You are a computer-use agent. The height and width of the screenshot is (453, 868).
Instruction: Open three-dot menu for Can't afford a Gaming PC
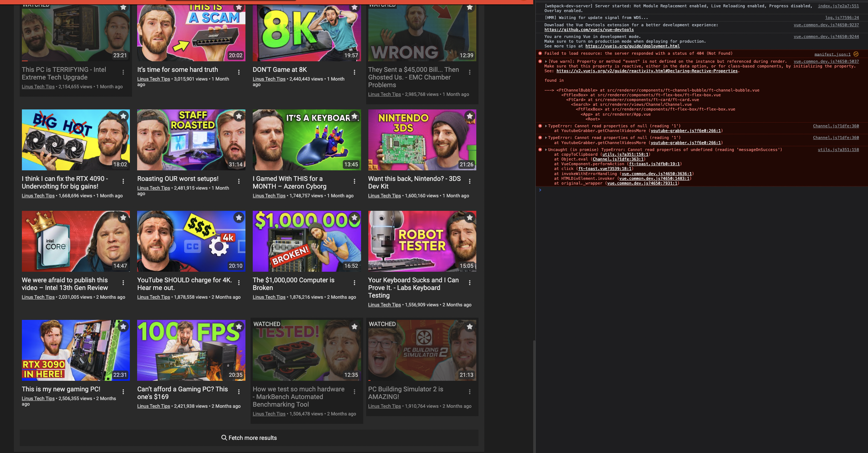[239, 392]
